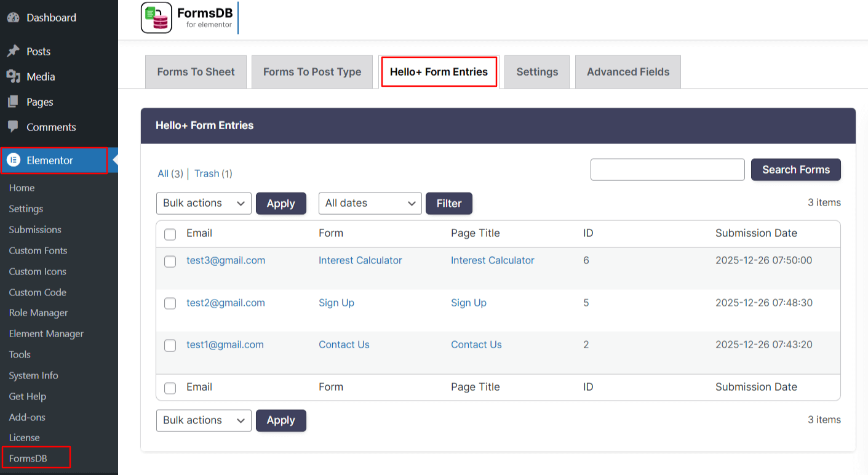Open the bottom Bulk actions dropdown

coord(204,420)
